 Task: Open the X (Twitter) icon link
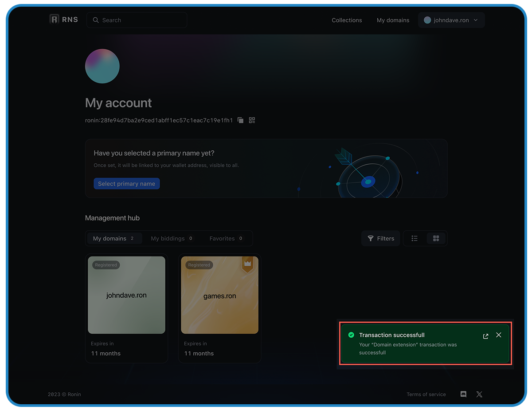click(x=479, y=394)
